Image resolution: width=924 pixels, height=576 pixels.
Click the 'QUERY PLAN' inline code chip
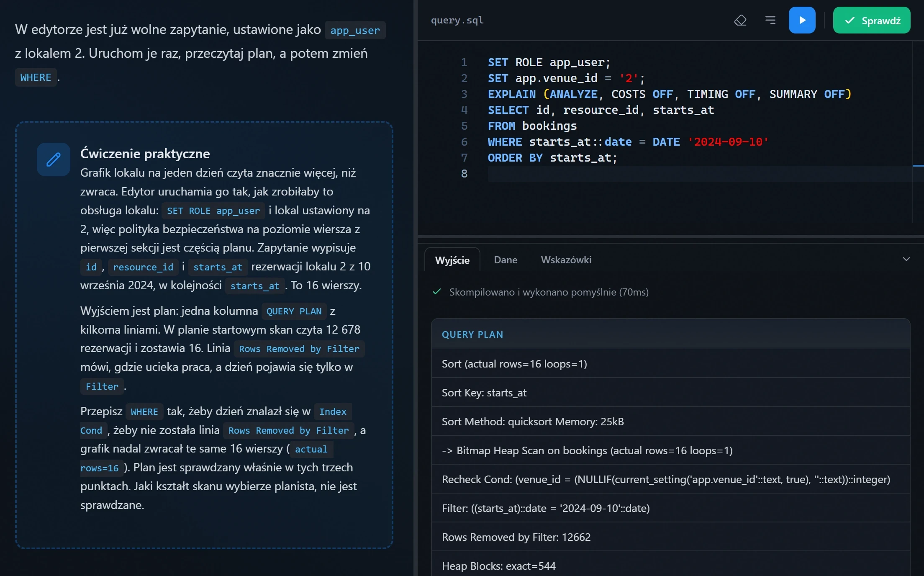point(294,311)
